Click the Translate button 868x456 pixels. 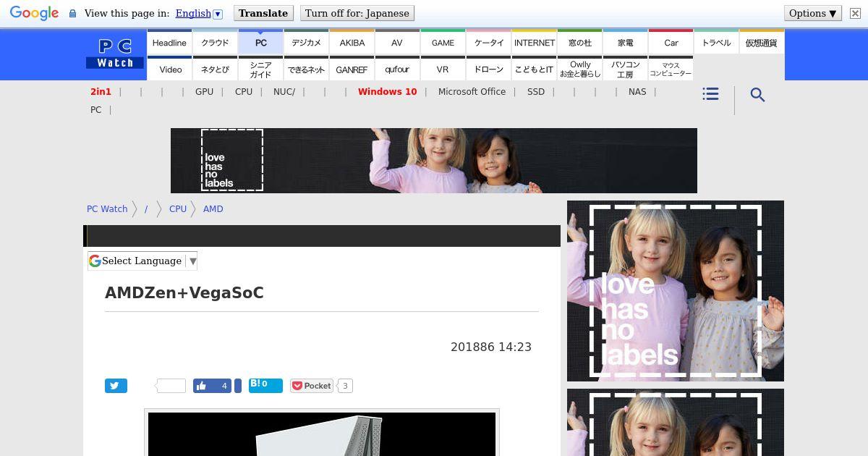point(263,13)
